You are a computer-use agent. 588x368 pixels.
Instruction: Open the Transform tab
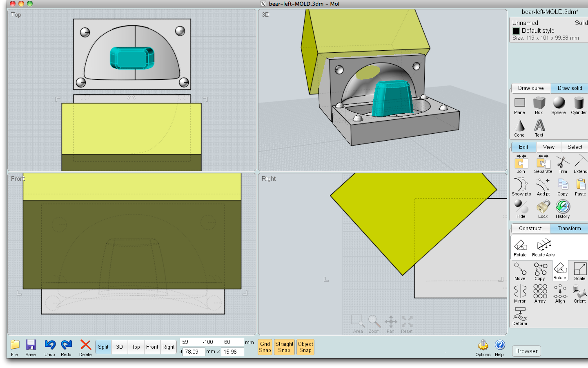pyautogui.click(x=569, y=229)
